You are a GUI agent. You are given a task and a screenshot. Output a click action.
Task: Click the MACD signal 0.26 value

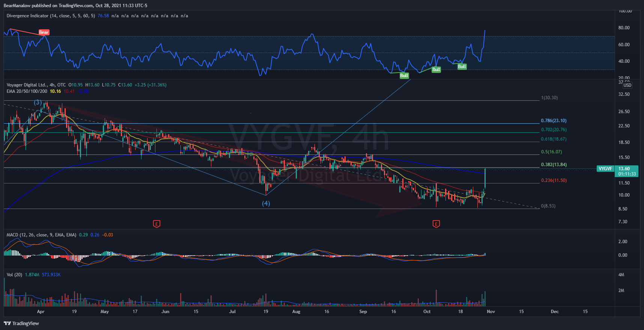click(x=95, y=235)
